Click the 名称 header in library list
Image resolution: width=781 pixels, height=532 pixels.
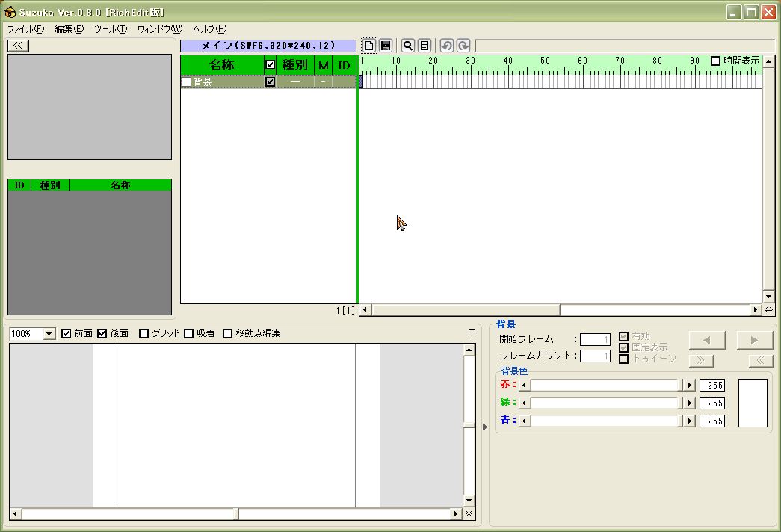tap(120, 185)
